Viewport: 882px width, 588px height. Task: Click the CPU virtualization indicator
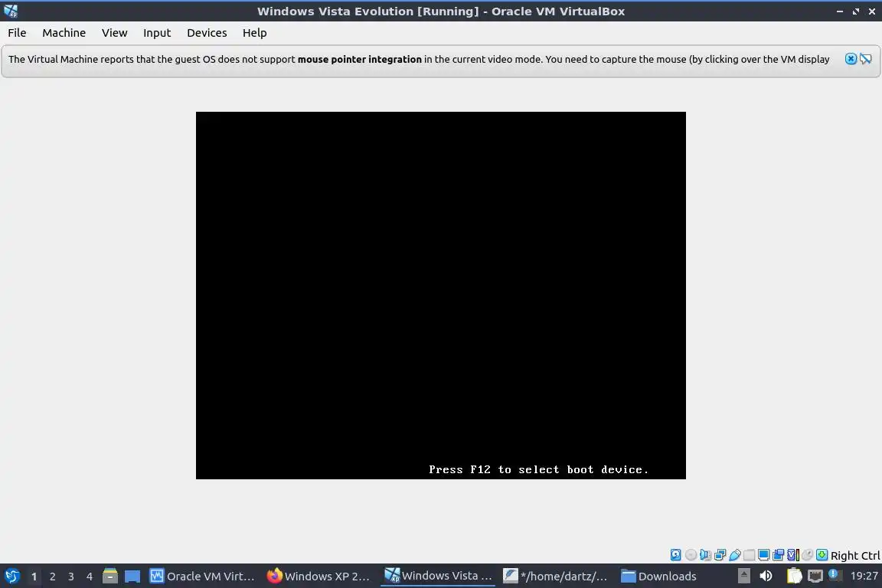793,555
